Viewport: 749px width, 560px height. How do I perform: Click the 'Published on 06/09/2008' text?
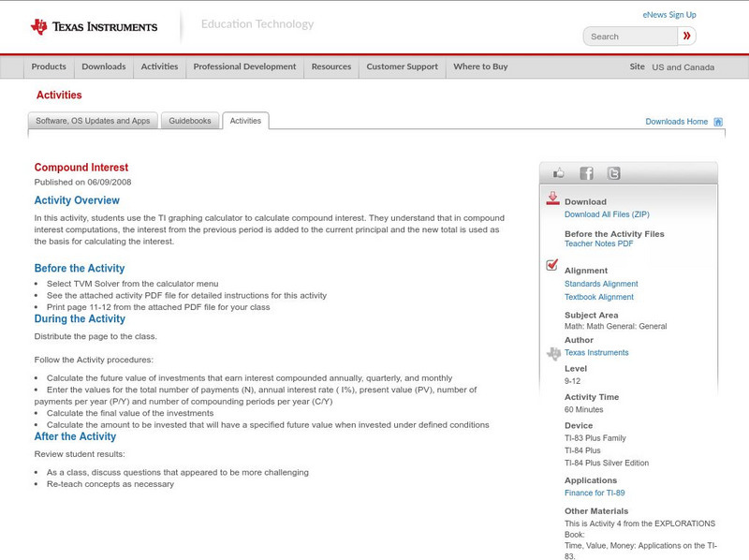click(82, 182)
